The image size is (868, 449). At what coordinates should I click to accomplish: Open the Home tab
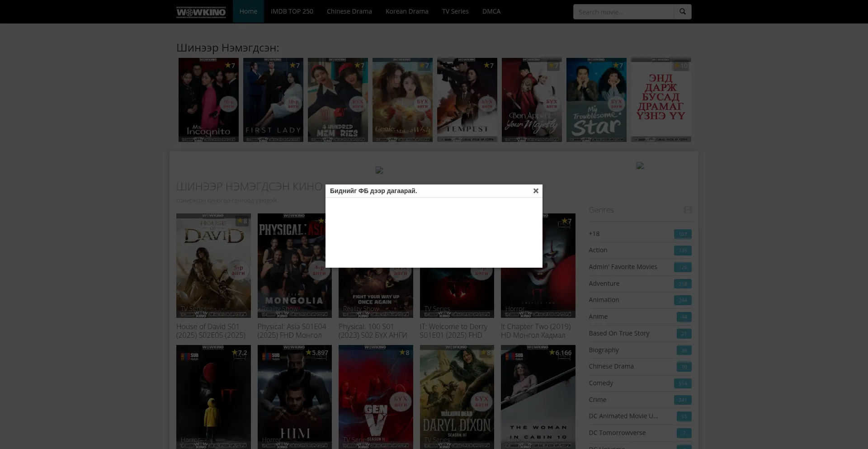[248, 11]
